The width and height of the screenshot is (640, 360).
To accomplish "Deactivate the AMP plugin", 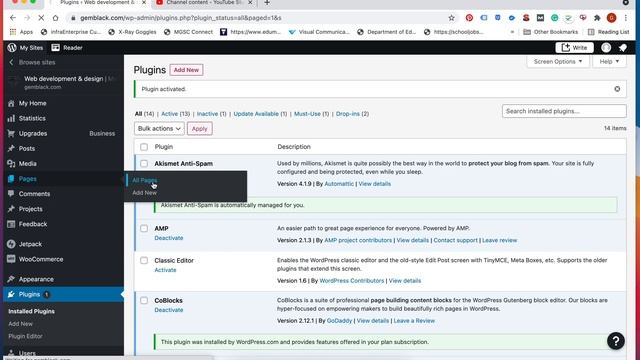I will 169,238.
